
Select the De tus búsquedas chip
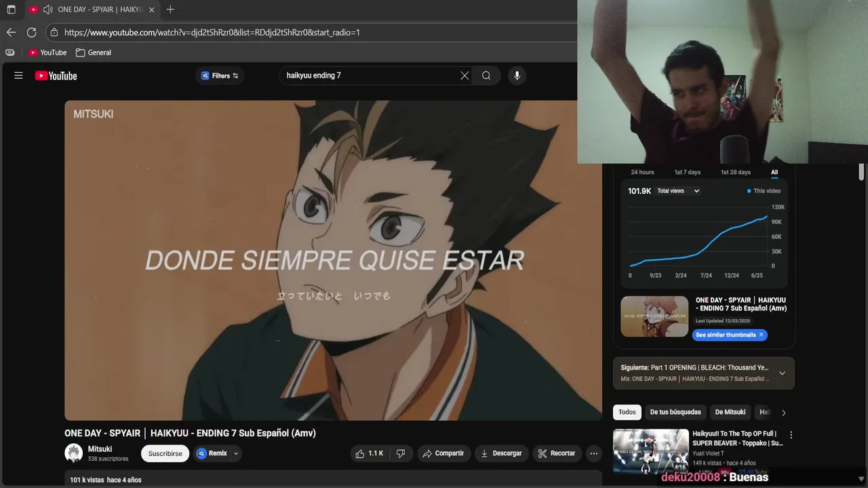(675, 412)
